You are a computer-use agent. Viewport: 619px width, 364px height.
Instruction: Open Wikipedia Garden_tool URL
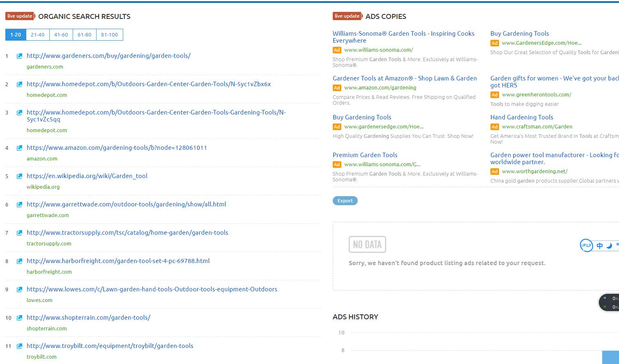click(87, 176)
